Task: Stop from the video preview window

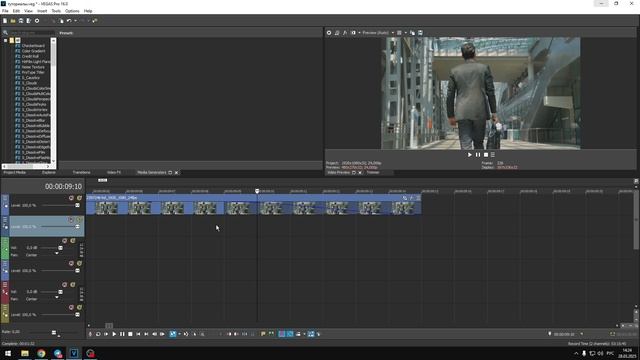Action: coord(486,155)
